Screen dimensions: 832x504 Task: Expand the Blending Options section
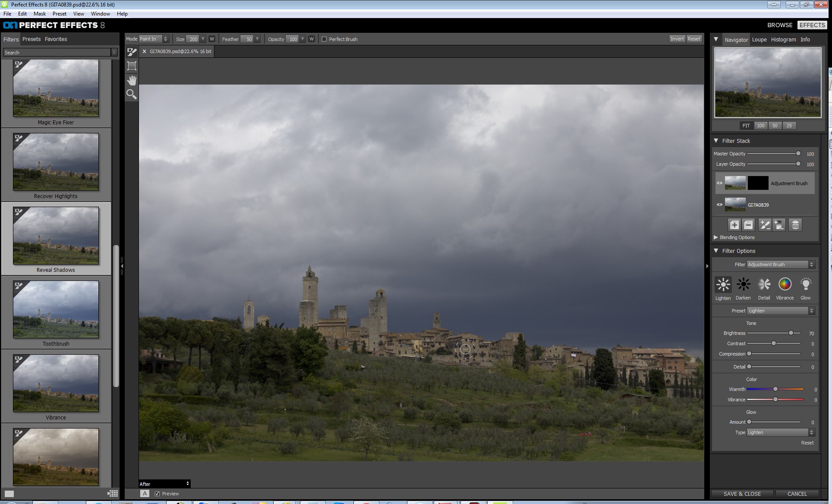coord(716,237)
